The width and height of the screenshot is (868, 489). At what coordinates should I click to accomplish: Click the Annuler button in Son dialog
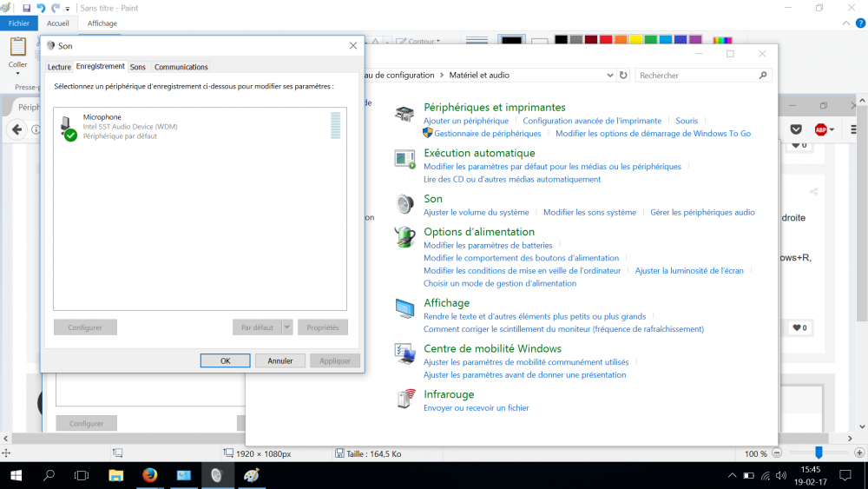279,360
